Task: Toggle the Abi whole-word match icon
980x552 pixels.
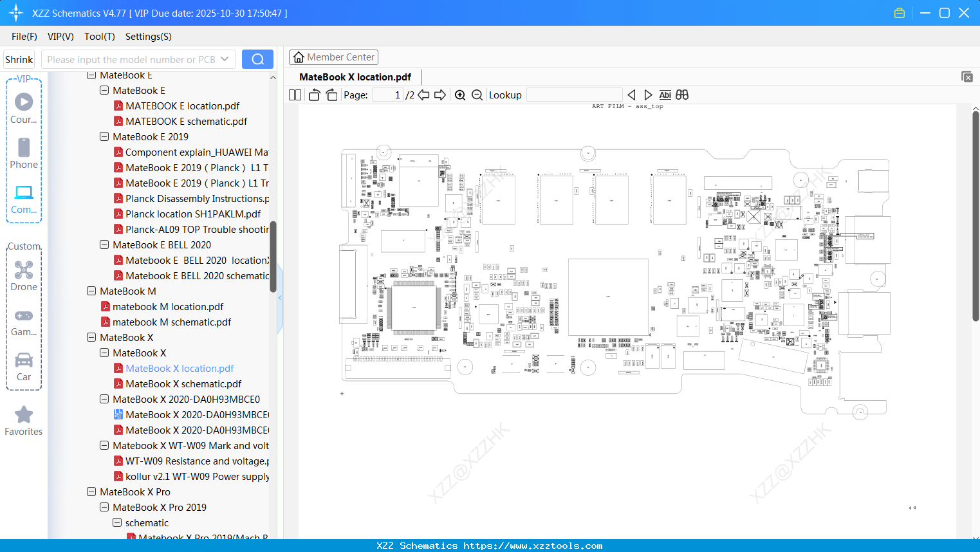Action: (665, 95)
